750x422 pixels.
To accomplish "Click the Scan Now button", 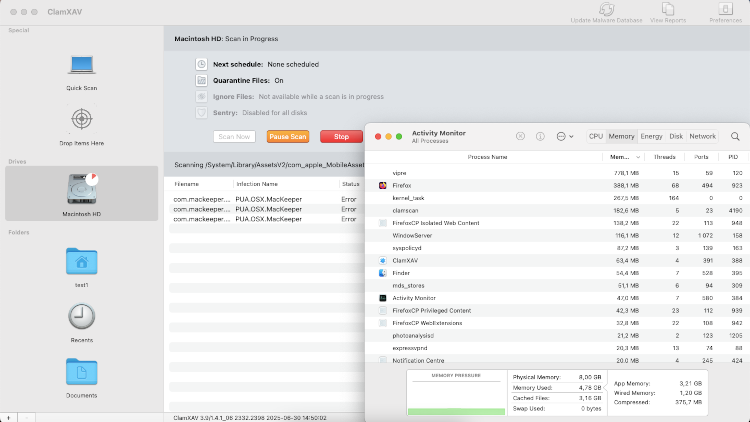I will tap(234, 136).
